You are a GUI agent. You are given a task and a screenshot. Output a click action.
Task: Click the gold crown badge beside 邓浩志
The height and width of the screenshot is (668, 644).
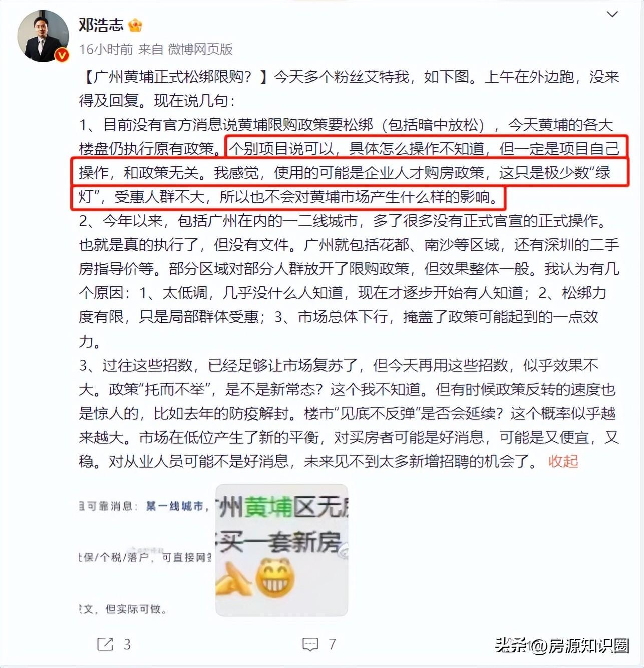(x=135, y=25)
